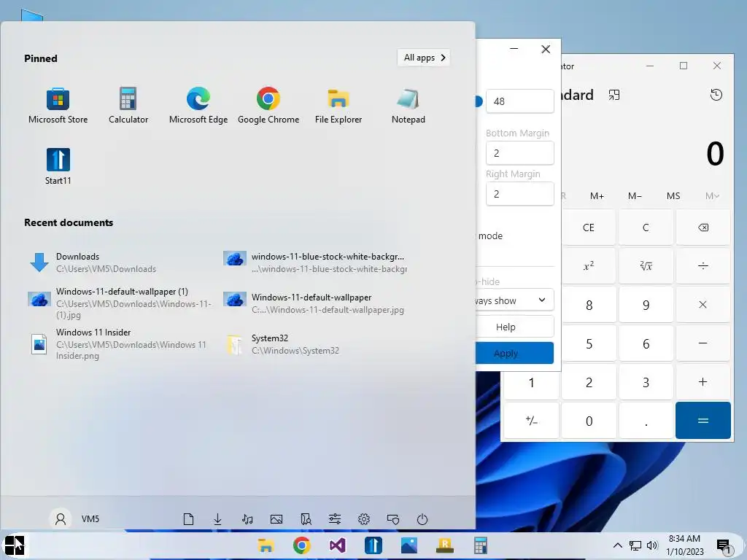The image size is (747, 560).
Task: Open Photos app from taskbar
Action: [x=409, y=545]
